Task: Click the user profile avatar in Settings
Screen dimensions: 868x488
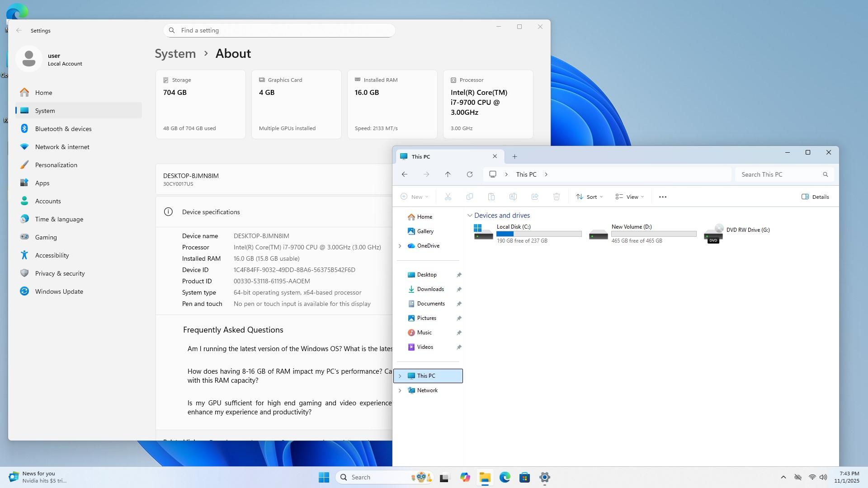Action: (29, 59)
